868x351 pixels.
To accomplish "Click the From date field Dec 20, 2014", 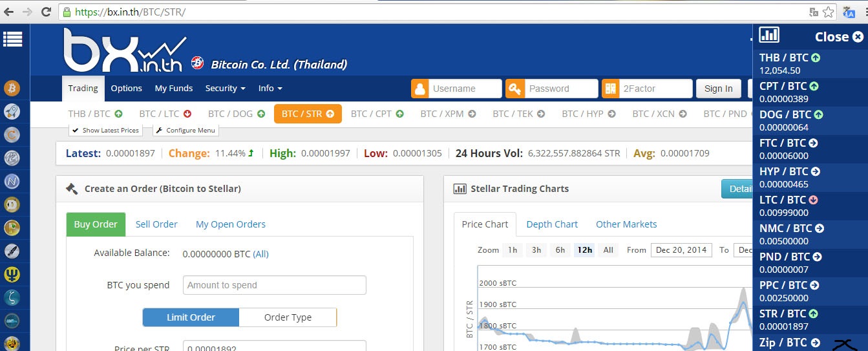I will tap(681, 250).
